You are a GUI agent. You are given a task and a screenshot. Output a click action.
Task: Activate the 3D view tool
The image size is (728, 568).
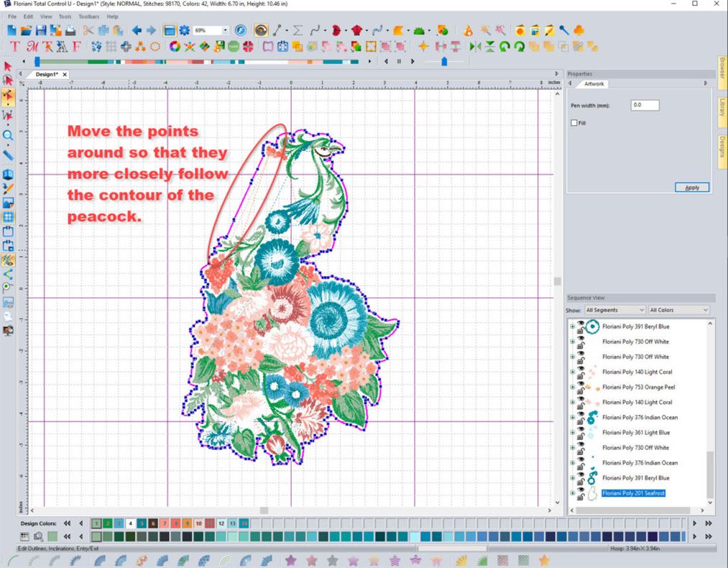(9, 173)
